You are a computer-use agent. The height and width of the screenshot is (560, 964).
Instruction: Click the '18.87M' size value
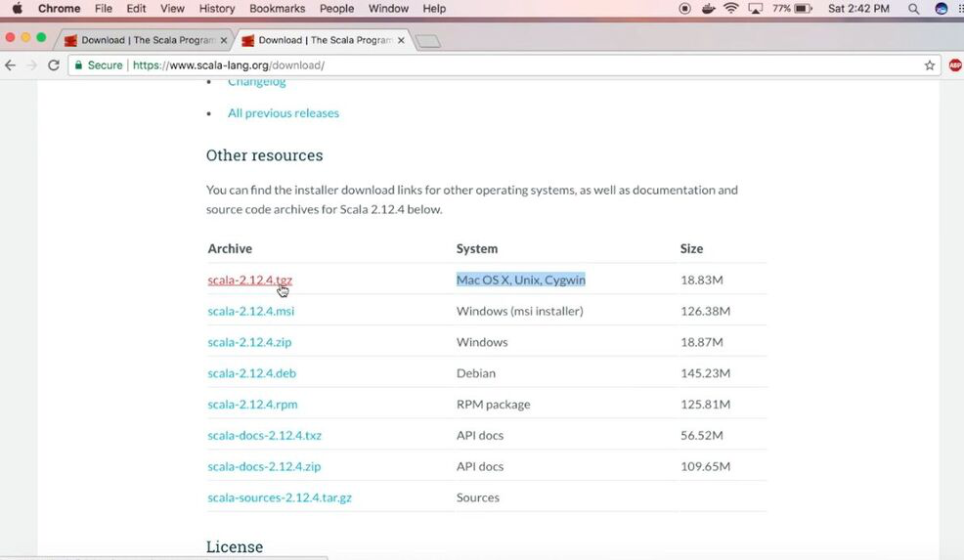701,342
